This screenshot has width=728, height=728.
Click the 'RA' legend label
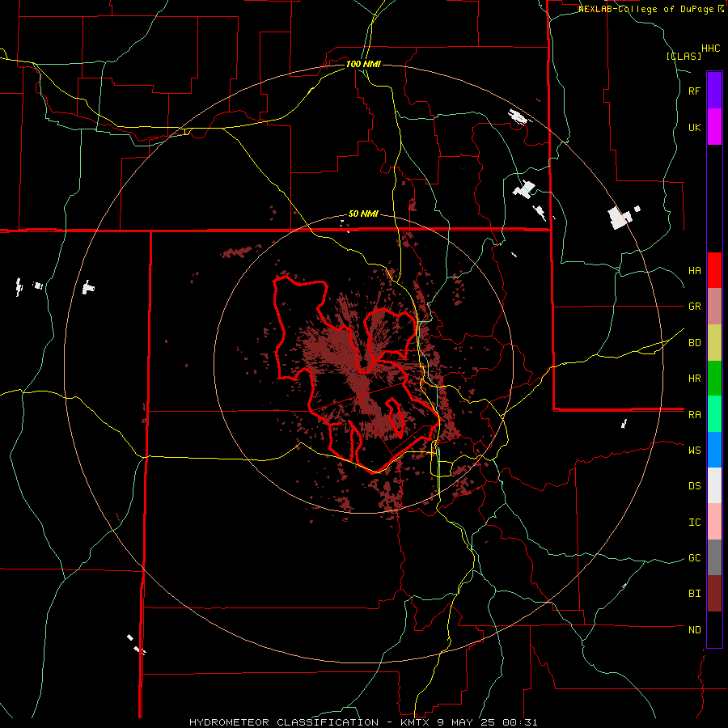pyautogui.click(x=694, y=415)
